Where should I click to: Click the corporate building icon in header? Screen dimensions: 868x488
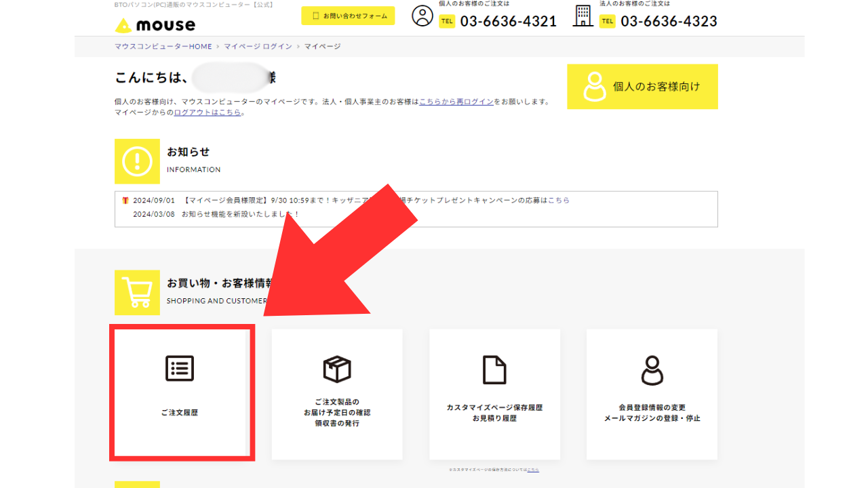tap(583, 16)
